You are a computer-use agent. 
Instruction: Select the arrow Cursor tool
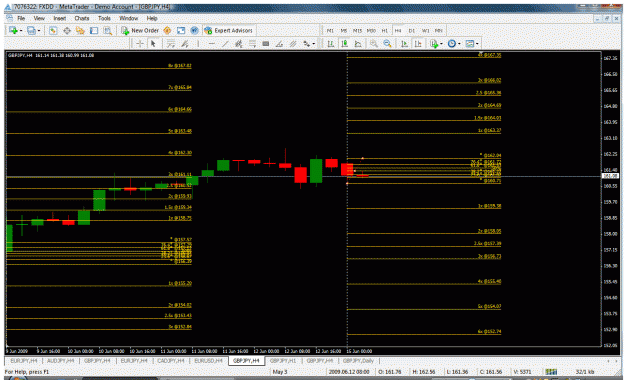tap(153, 44)
